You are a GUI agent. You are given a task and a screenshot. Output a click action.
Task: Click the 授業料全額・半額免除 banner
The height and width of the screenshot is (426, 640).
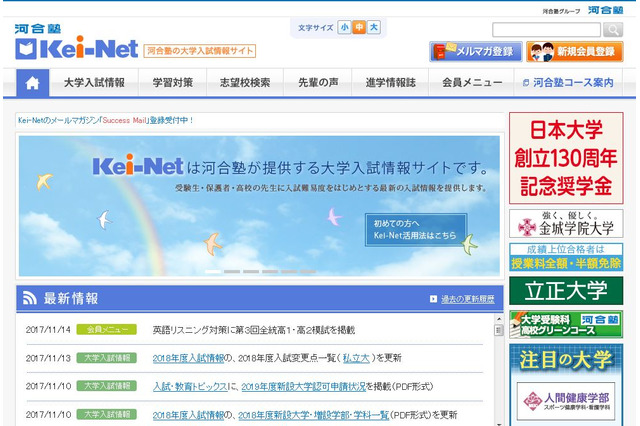(x=566, y=257)
